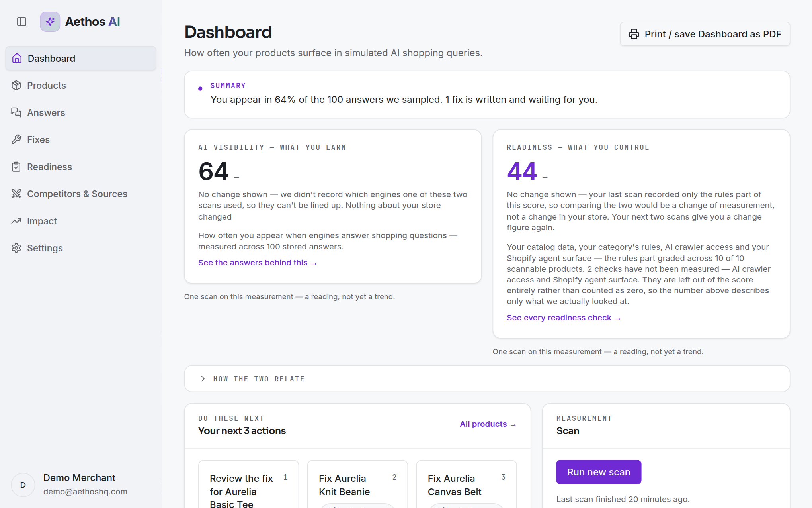
Task: Click Print / save Dashboard as PDF
Action: pos(705,34)
